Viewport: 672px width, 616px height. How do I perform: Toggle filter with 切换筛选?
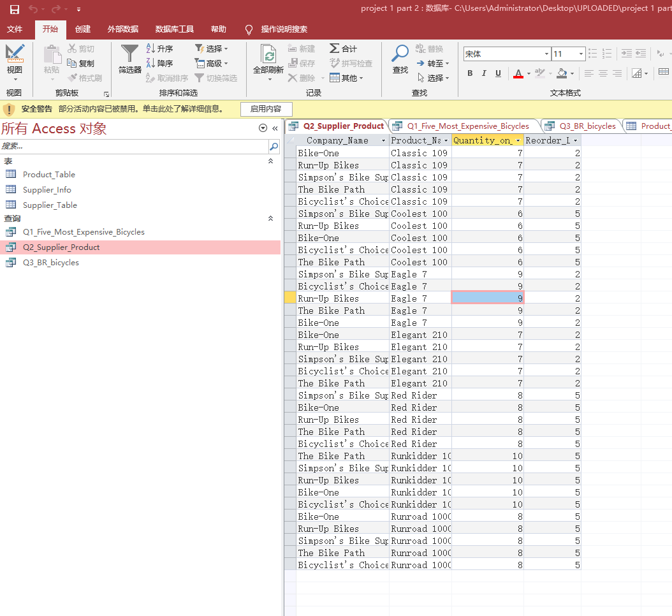216,78
